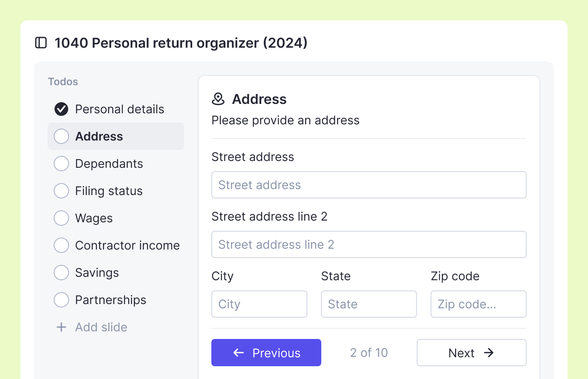Toggle the sidebar panel icon
This screenshot has height=379, width=588.
pos(41,43)
